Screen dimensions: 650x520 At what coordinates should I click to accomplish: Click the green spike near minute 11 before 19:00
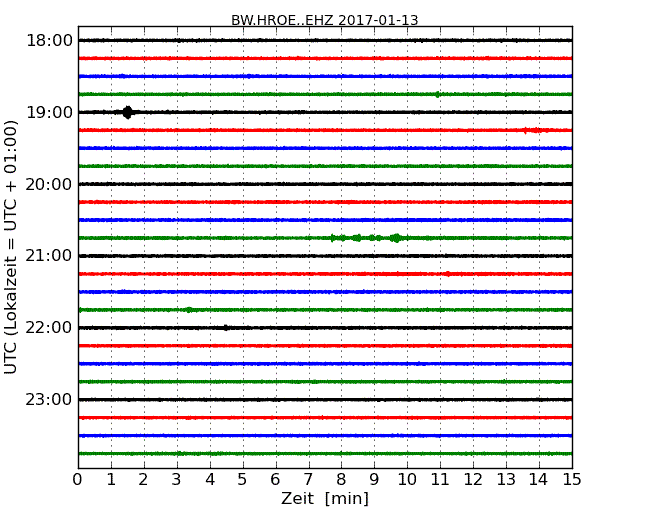point(437,94)
